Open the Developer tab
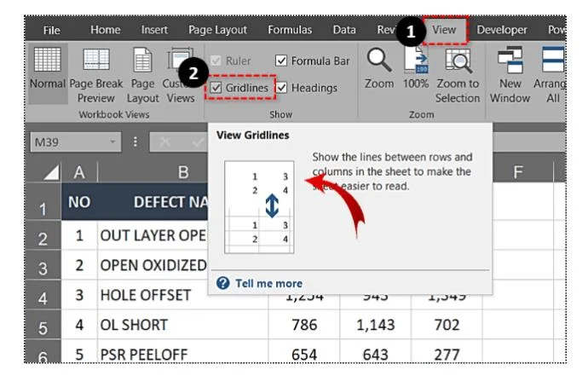 click(502, 30)
